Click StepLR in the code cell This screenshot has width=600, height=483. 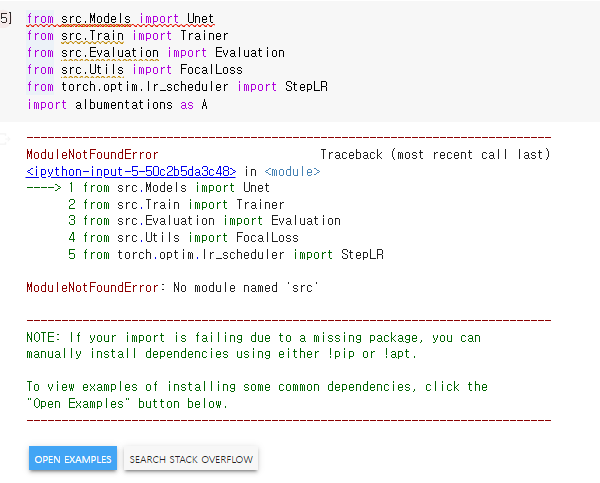(x=307, y=87)
